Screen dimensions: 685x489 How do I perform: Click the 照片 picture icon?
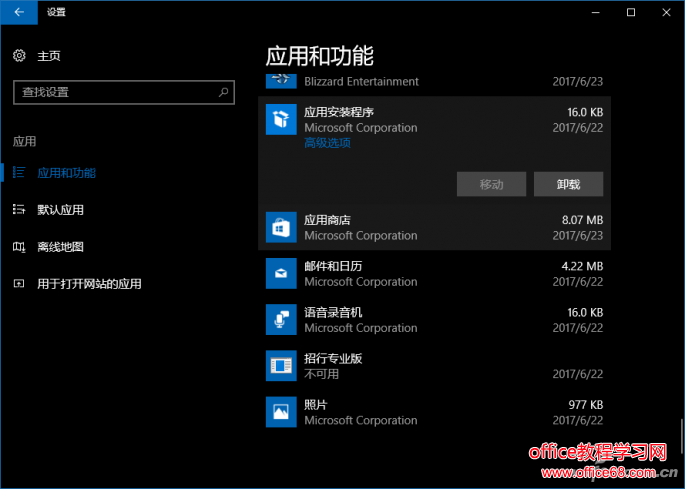click(x=281, y=412)
